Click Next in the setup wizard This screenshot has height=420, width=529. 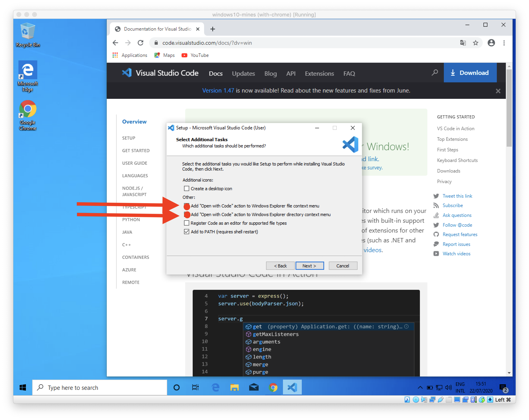[x=309, y=266]
